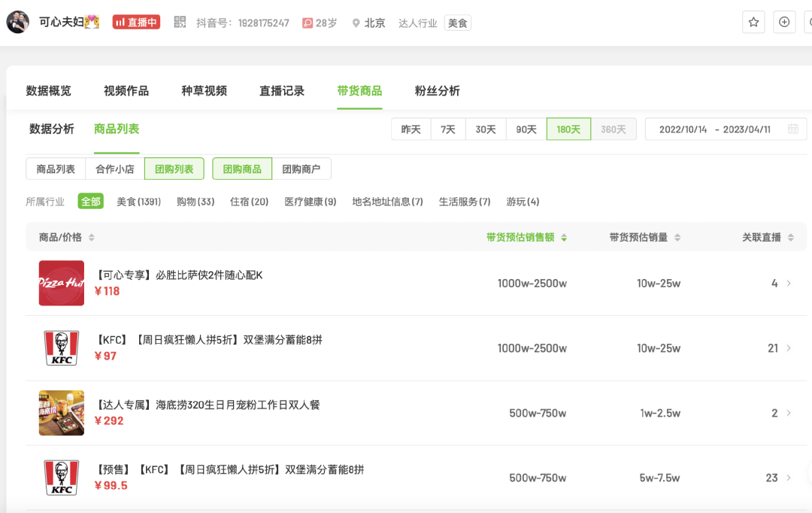The image size is (812, 513).
Task: Switch to 商品列表 segment button
Action: click(56, 169)
